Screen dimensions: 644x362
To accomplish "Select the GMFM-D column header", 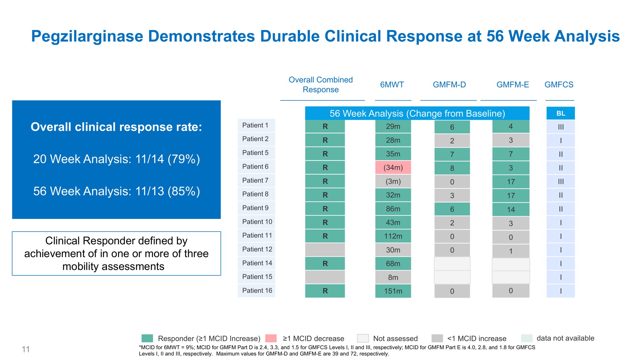I will 449,85.
